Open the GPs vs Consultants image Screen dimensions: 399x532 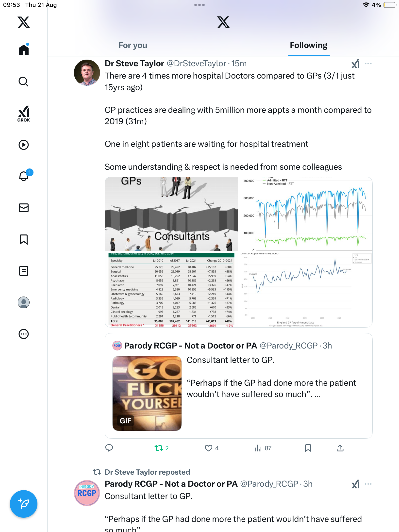point(171,214)
